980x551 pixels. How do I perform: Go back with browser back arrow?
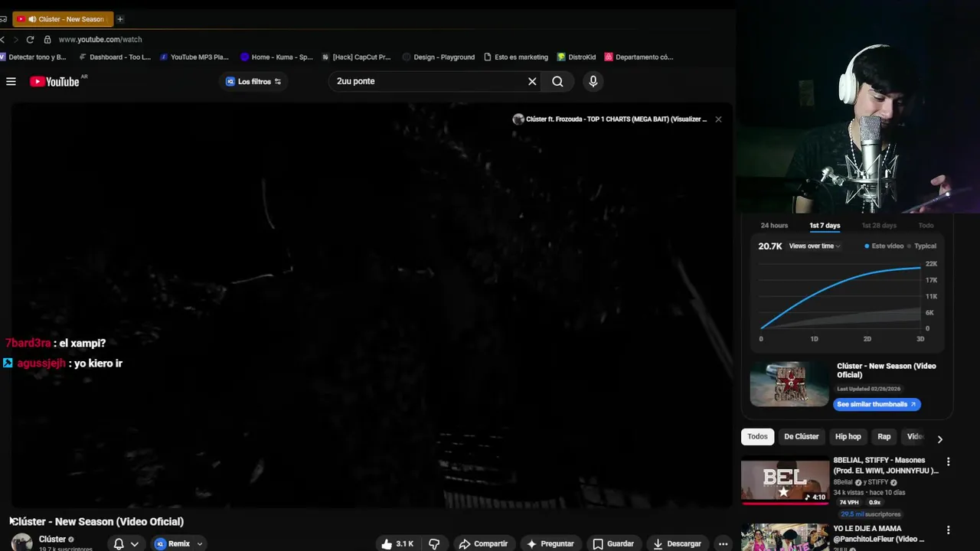(3, 39)
